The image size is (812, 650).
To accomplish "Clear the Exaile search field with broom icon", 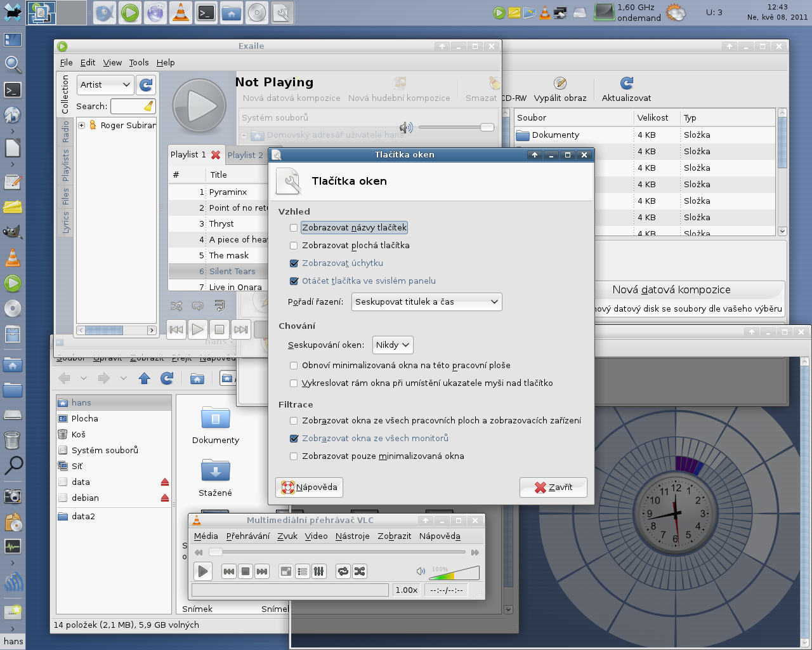I will click(148, 106).
